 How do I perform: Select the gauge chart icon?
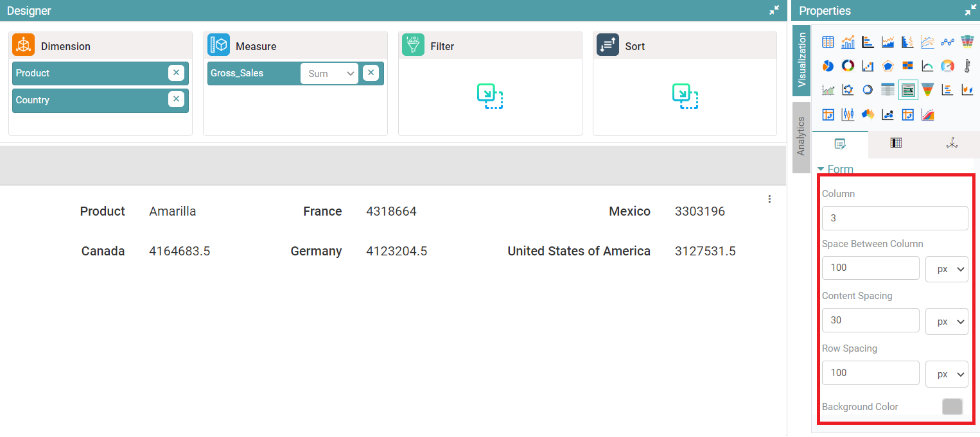click(x=947, y=66)
